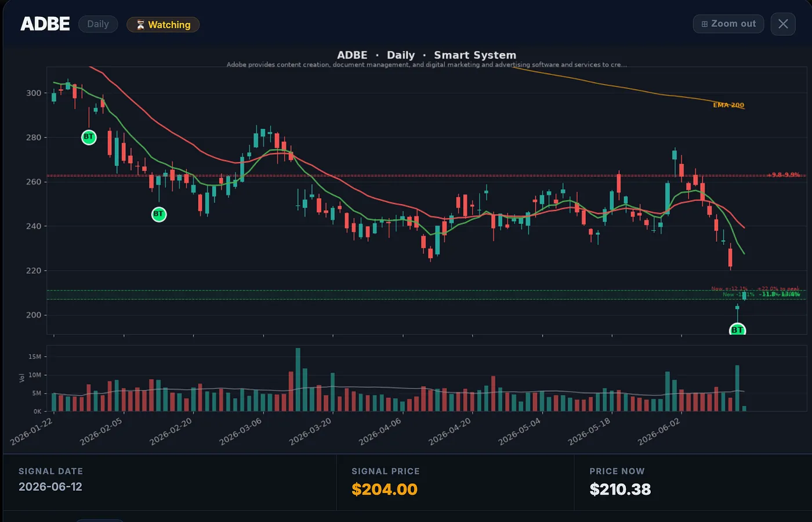Click the ADBE ticker heading
Screen dimensions: 812x522
coord(45,24)
